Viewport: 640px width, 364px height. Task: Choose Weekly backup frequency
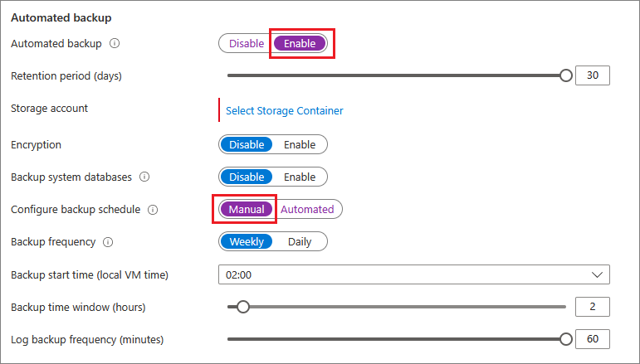[x=247, y=241]
